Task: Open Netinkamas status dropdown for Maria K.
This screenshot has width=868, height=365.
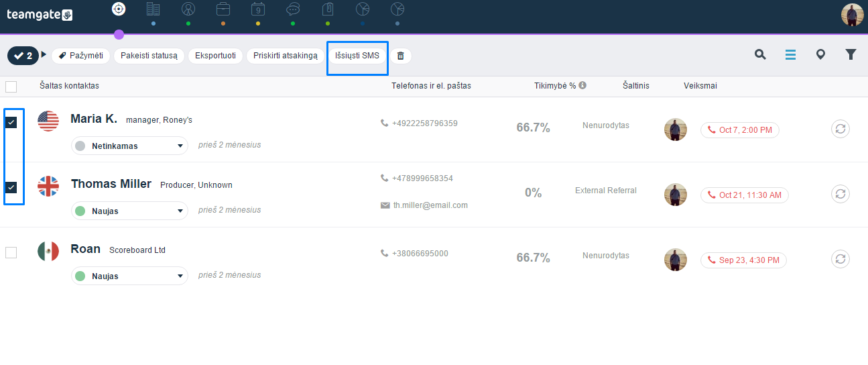Action: 129,146
